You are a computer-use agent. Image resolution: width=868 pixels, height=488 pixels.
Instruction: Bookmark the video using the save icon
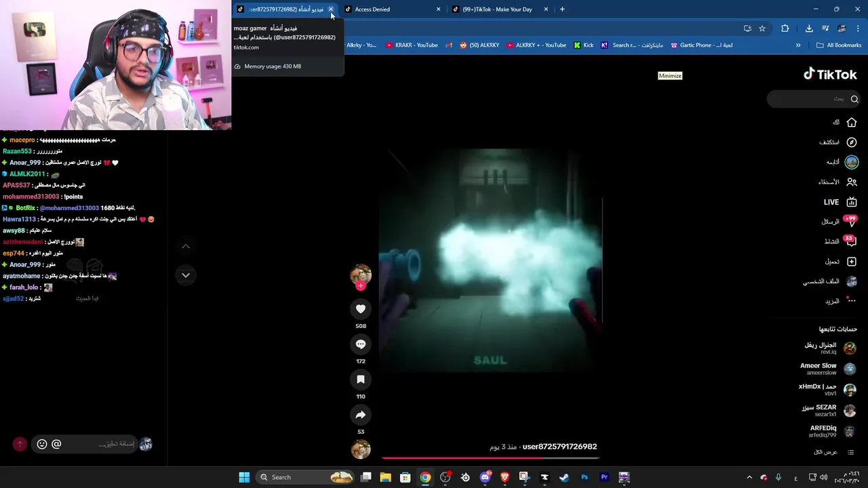point(361,380)
